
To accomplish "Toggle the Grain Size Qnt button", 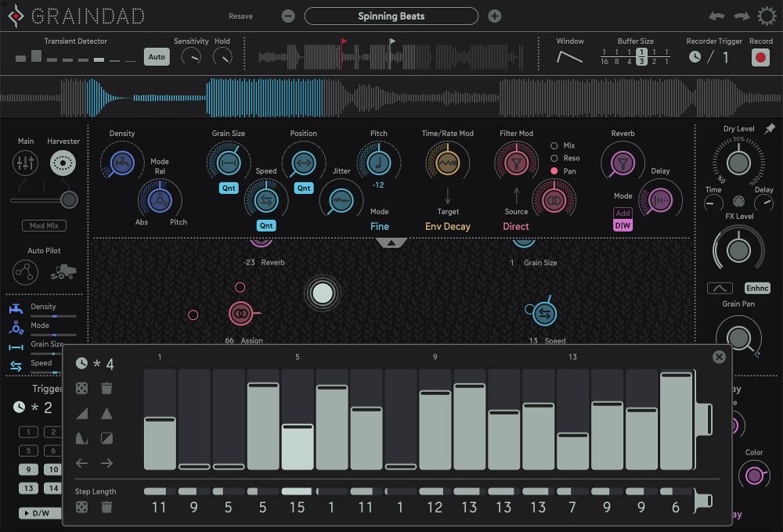I will 228,188.
